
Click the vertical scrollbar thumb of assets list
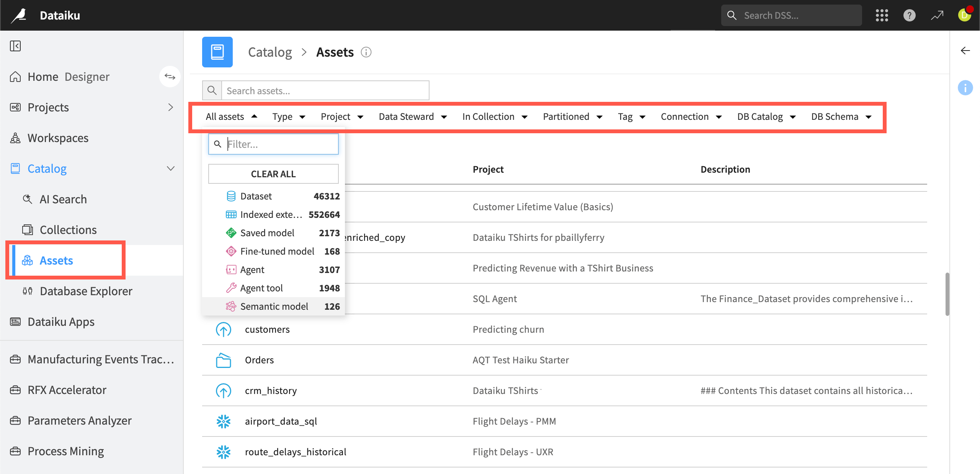[x=947, y=294]
